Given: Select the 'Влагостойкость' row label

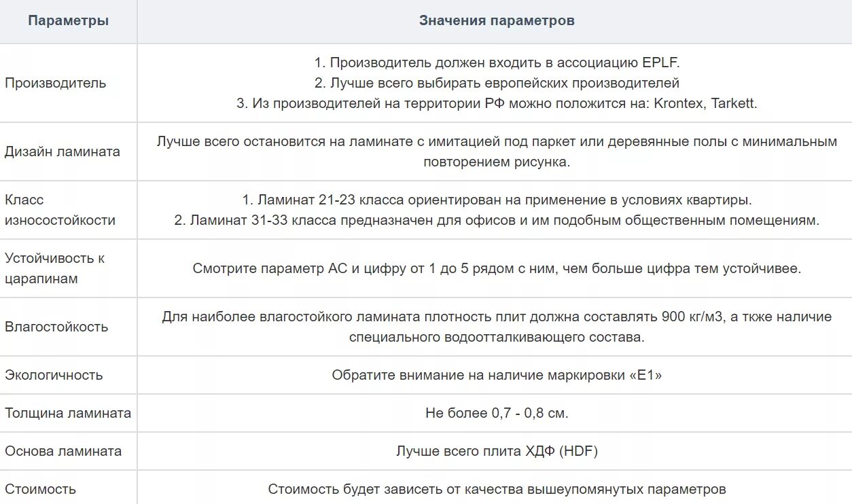Looking at the screenshot, I should click(56, 327).
